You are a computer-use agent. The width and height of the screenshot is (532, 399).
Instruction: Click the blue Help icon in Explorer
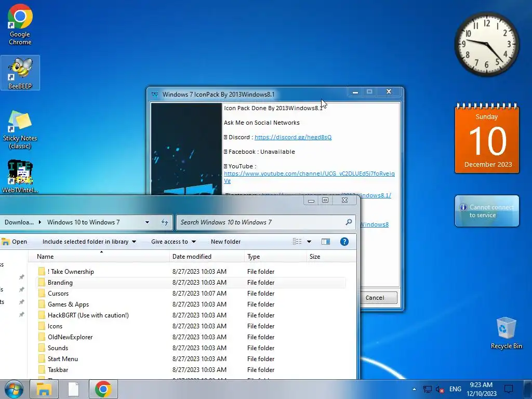344,242
